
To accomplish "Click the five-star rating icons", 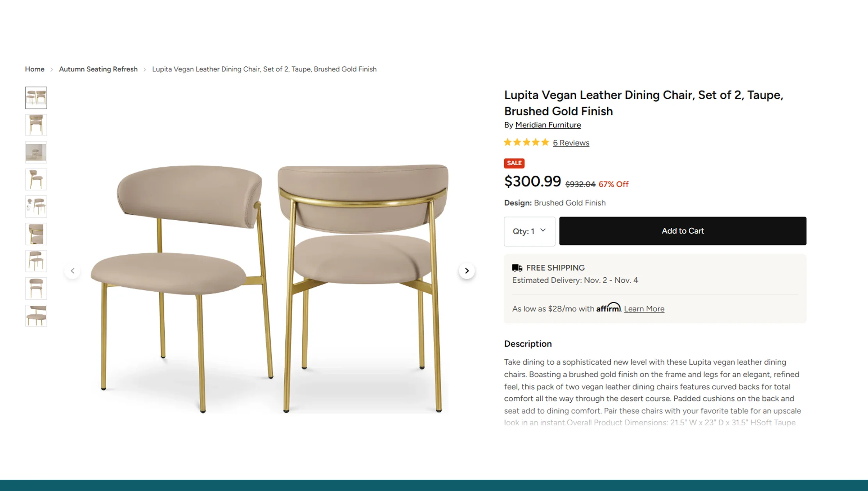I will (x=526, y=143).
